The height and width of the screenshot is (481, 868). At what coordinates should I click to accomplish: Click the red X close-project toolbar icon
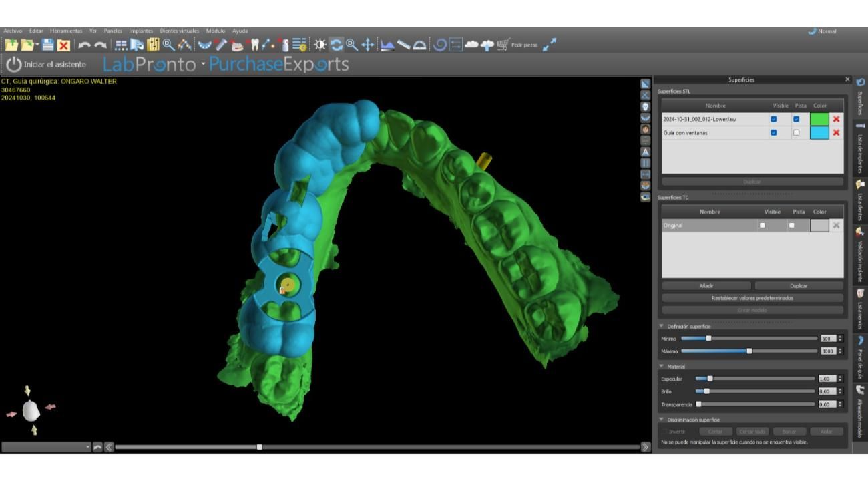click(x=63, y=45)
